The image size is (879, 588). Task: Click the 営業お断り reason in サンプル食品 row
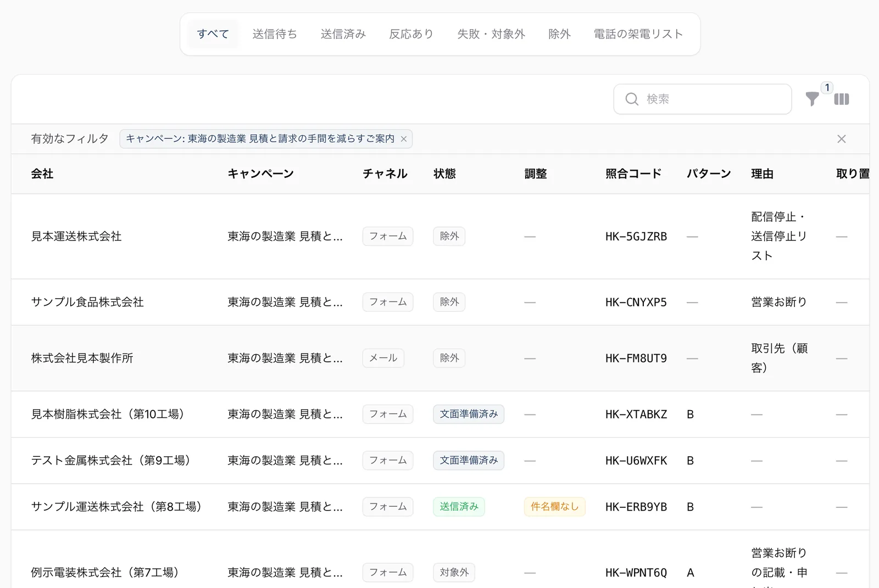[x=779, y=302]
